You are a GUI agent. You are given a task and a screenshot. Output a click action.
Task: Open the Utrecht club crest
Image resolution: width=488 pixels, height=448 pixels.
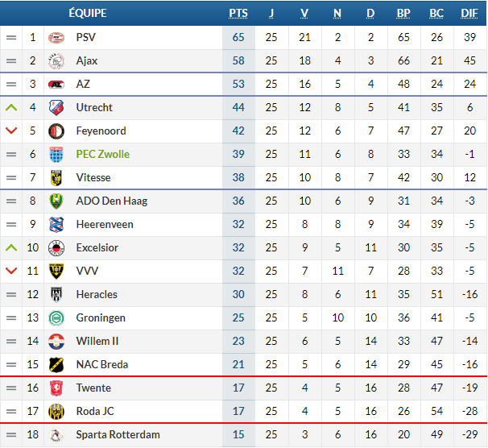[x=56, y=107]
